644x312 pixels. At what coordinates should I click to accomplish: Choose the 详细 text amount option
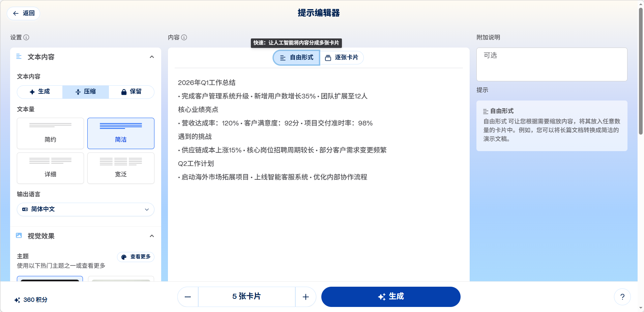[x=50, y=168]
